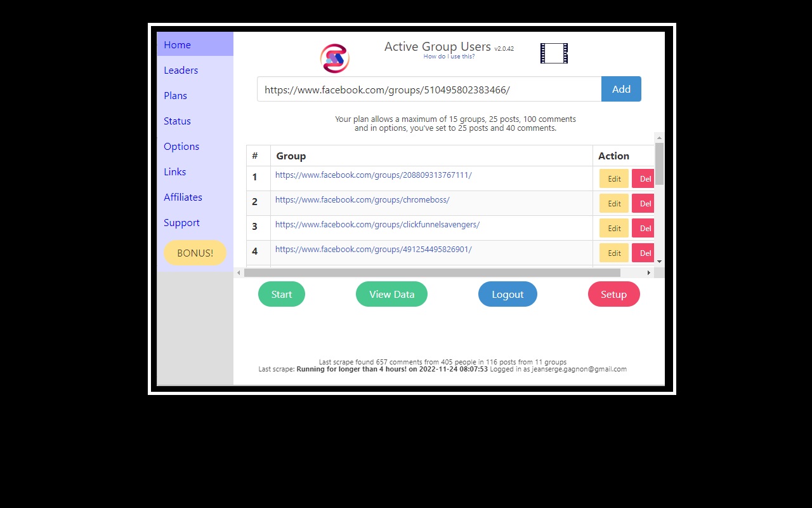
Task: Click the blue Add button
Action: (x=621, y=89)
